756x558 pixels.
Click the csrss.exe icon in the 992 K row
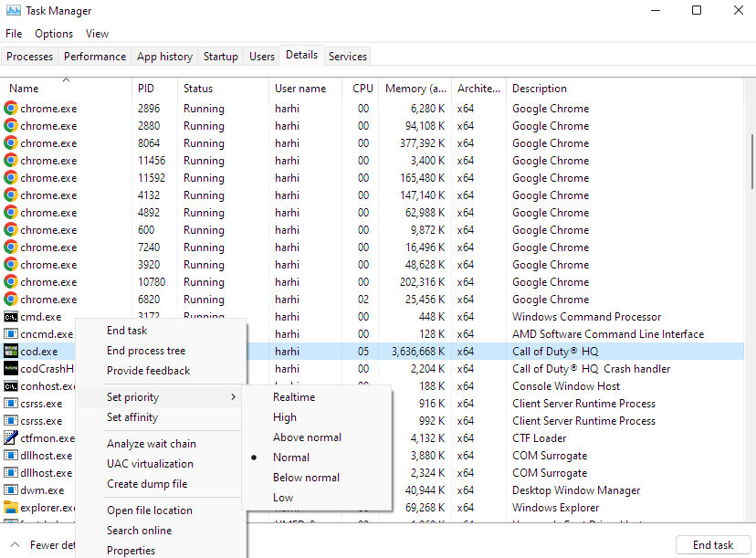[x=11, y=420]
